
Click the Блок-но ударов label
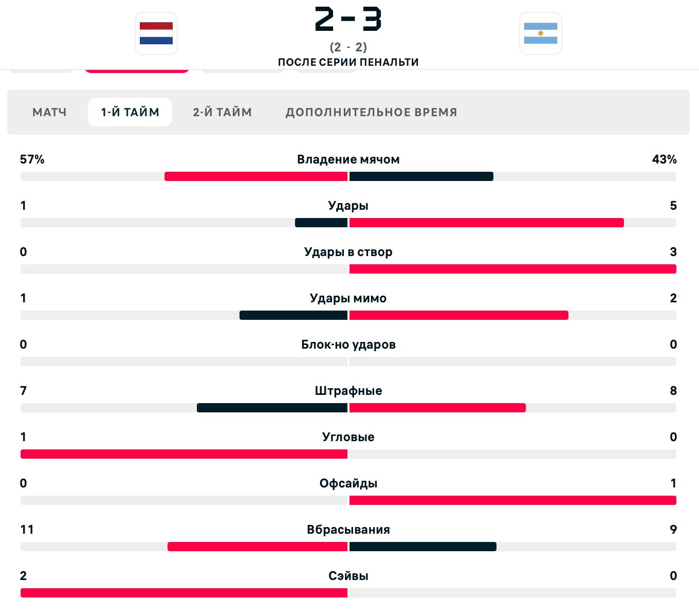click(x=348, y=345)
